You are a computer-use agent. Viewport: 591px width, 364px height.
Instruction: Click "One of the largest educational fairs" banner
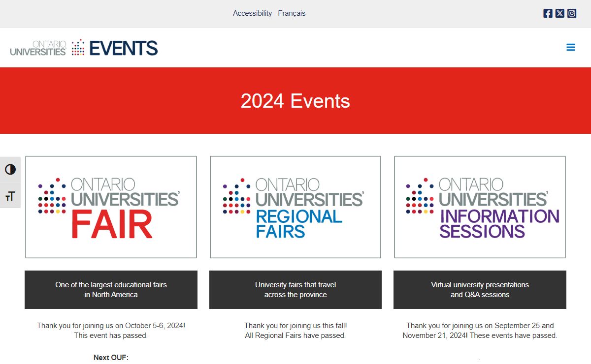111,290
